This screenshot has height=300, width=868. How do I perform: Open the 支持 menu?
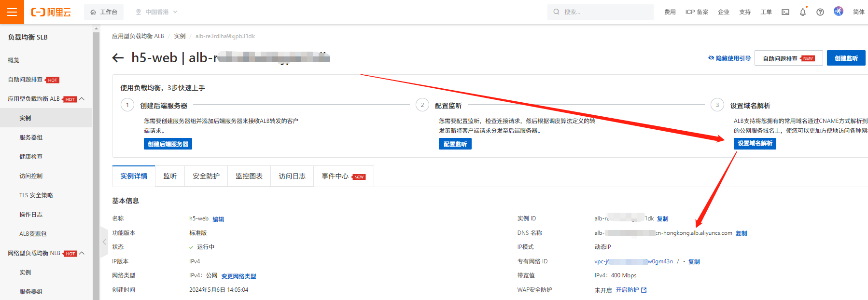pos(745,12)
